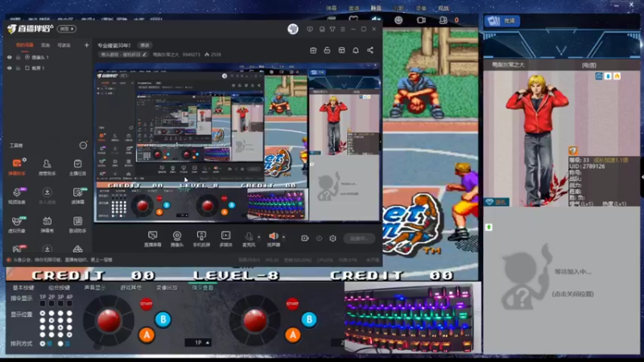Open the 视频连麦 tool
644x362 pixels.
[x=16, y=195]
